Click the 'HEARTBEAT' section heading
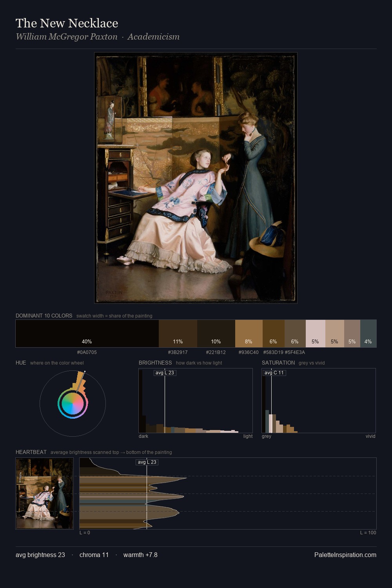This screenshot has height=588, width=392. click(31, 452)
